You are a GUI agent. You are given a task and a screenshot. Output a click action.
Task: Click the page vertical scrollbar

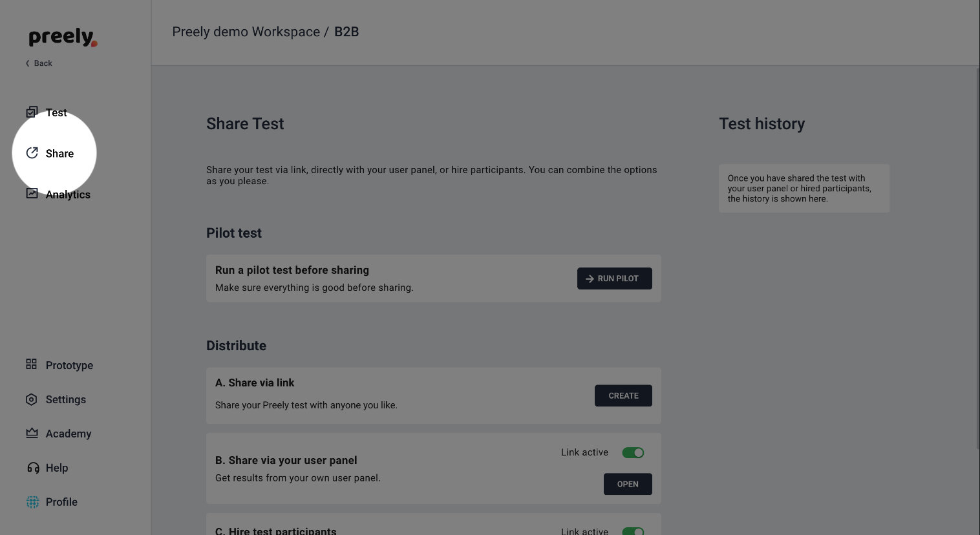click(x=977, y=258)
